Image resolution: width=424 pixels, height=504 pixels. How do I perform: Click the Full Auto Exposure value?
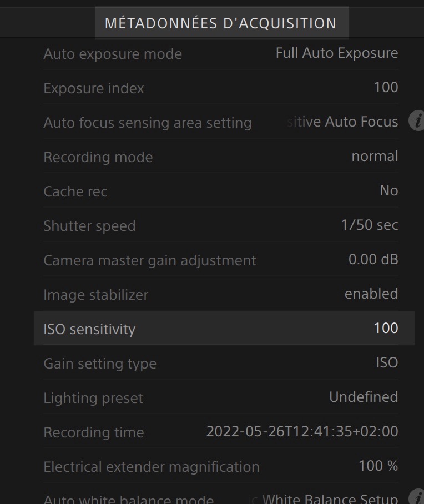click(336, 53)
